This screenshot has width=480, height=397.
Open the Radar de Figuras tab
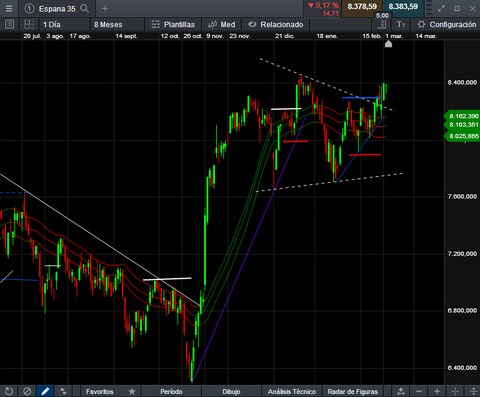click(353, 391)
